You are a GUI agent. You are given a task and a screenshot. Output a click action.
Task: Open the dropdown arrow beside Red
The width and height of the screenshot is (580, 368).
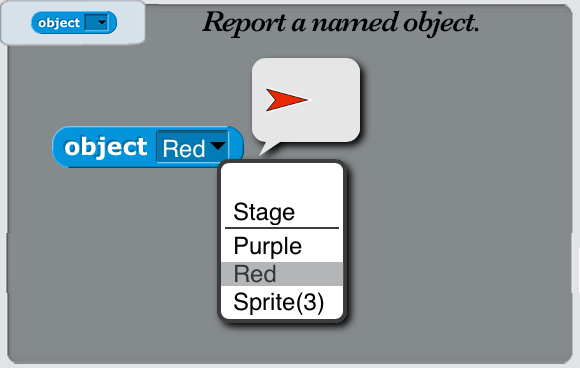tap(218, 146)
